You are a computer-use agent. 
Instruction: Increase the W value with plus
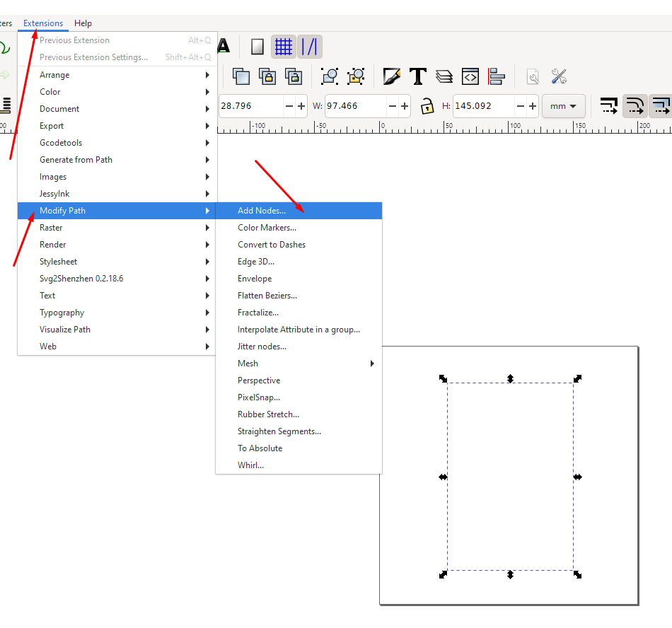(404, 106)
